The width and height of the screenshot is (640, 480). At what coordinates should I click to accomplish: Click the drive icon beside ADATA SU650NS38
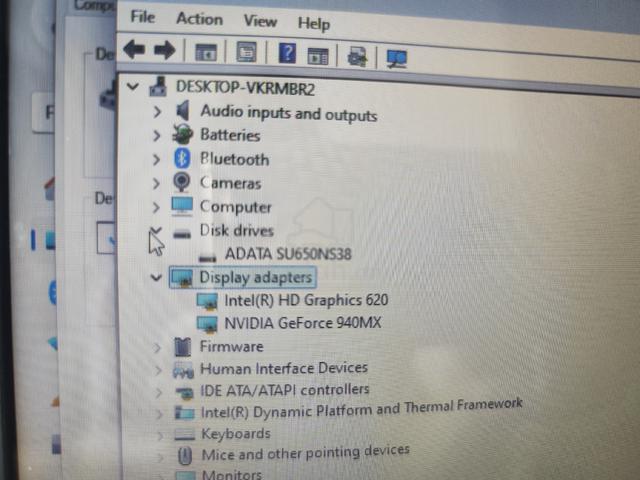[x=207, y=258]
